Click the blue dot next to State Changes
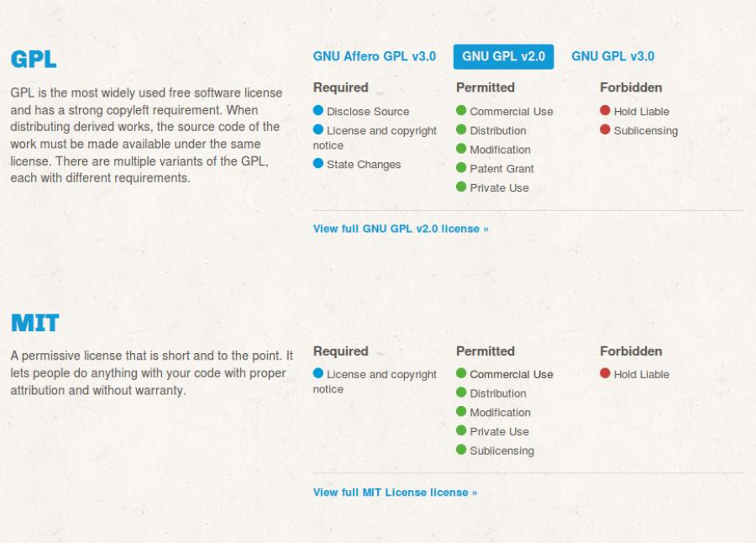The width and height of the screenshot is (756, 543). [318, 164]
